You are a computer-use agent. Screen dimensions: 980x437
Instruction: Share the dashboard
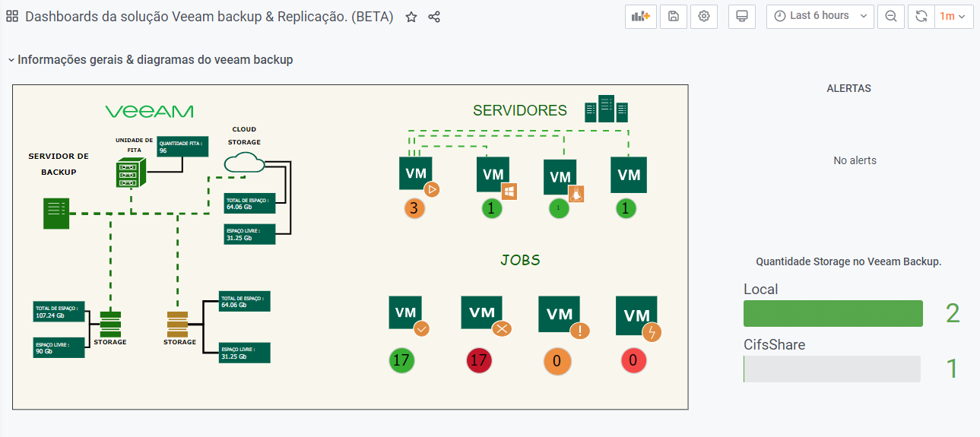[434, 17]
